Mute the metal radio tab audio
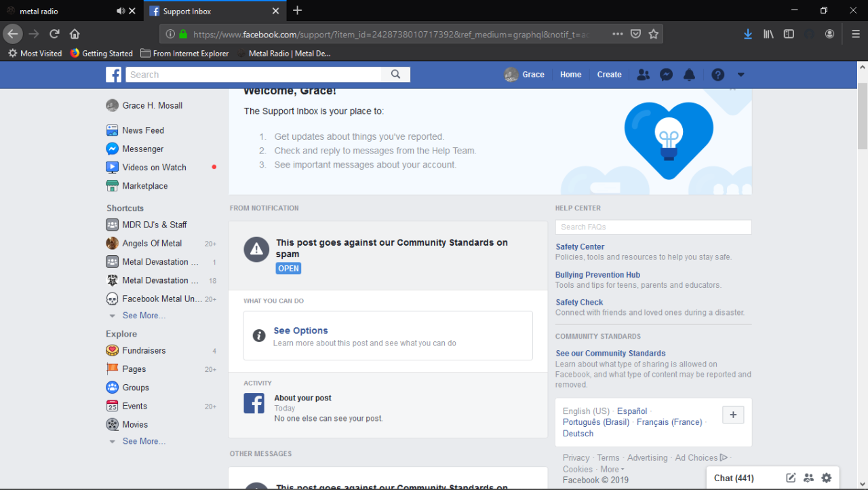The height and width of the screenshot is (490, 868). [121, 11]
